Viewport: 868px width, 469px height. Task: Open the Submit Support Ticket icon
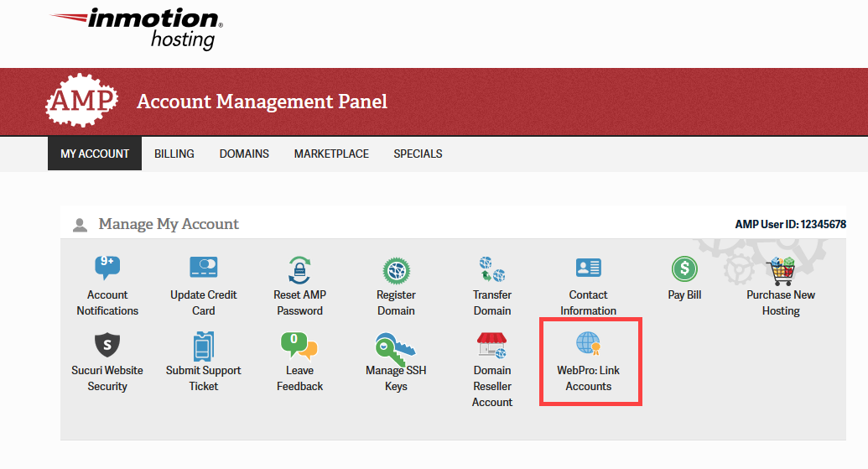point(203,346)
